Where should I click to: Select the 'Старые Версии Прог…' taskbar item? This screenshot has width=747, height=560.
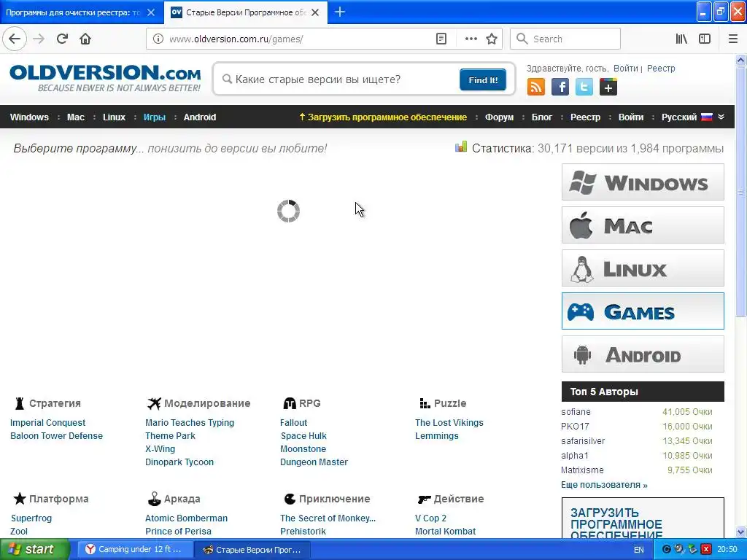click(x=252, y=550)
